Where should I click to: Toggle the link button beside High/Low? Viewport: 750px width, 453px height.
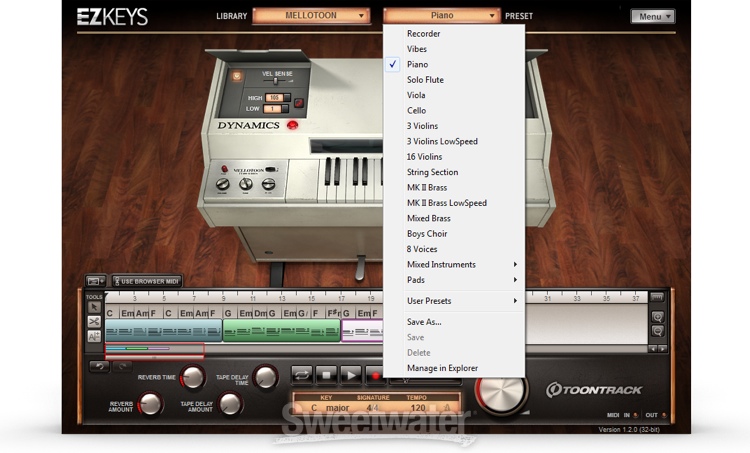[298, 103]
